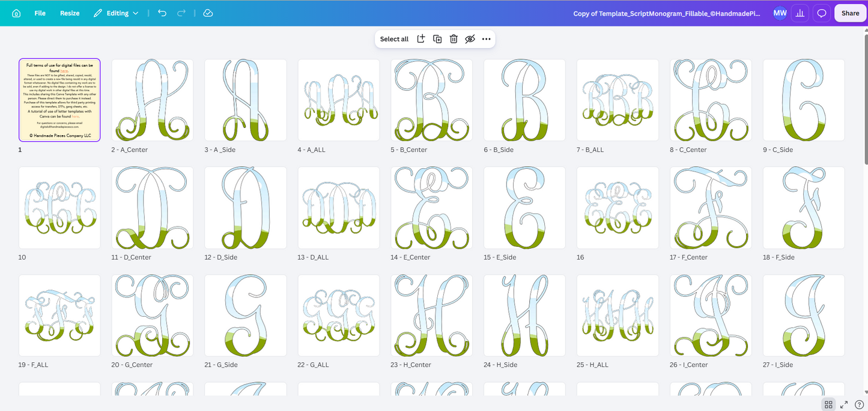Select page thumbnail 5 - B_Center
Viewport: 868px width, 411px height.
coord(432,100)
